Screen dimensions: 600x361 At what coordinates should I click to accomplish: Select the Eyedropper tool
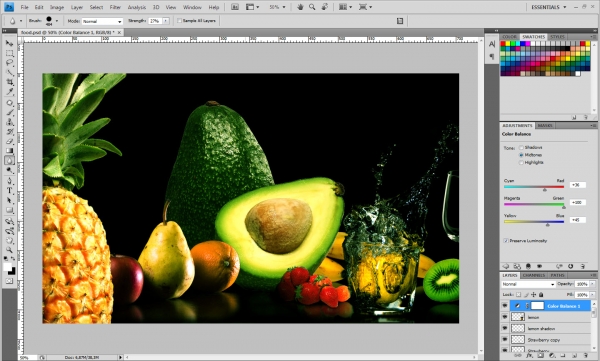[9, 92]
